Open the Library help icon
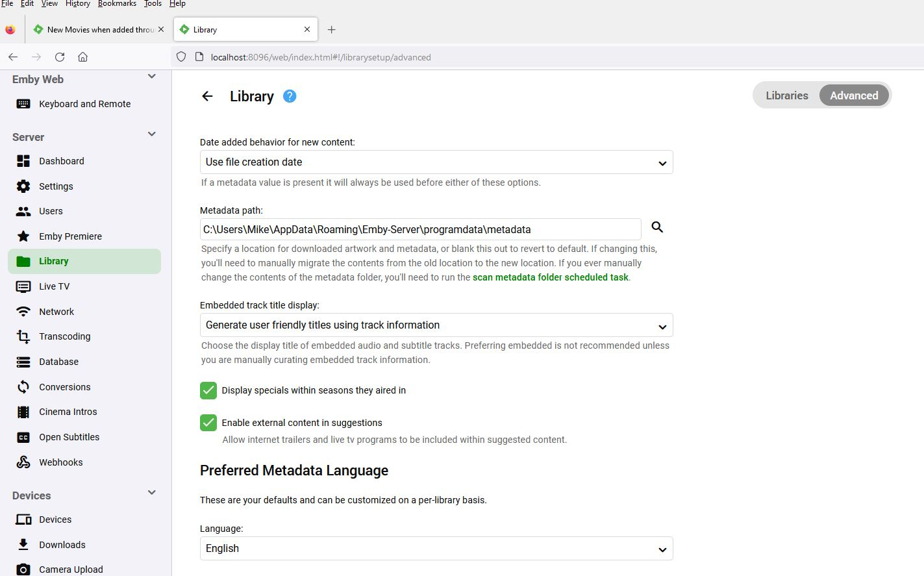The height and width of the screenshot is (576, 924). [290, 95]
